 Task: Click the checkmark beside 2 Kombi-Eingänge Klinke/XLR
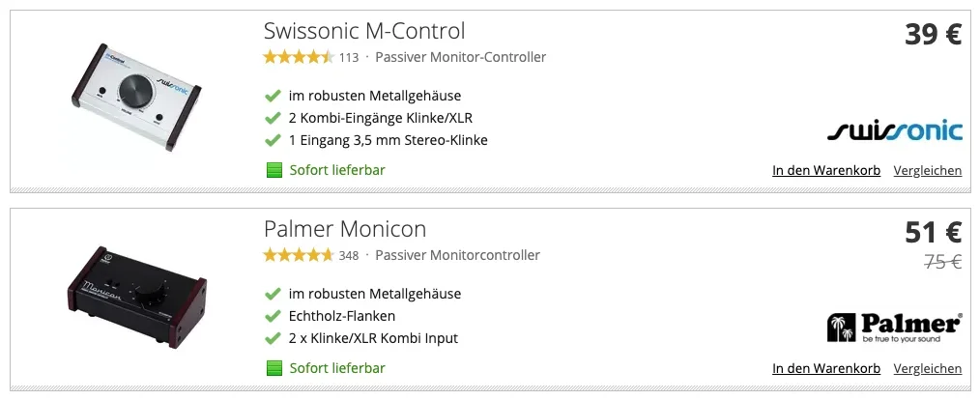point(273,118)
